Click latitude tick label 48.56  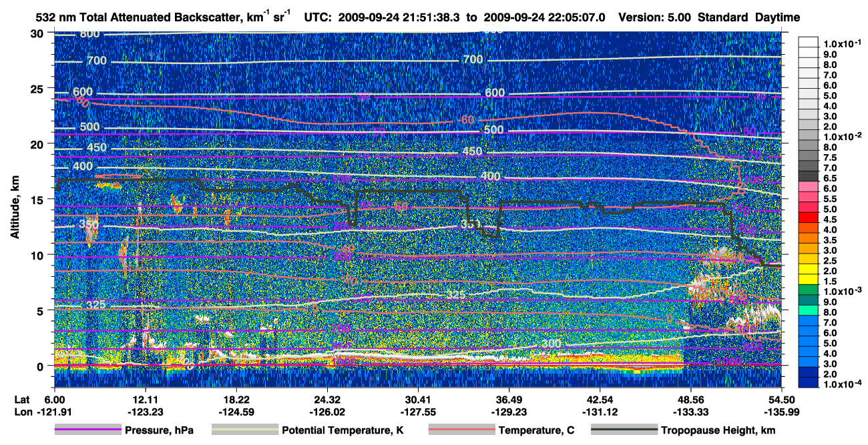pos(690,398)
